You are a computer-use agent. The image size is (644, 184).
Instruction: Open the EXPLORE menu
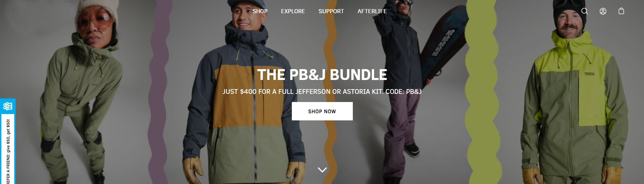click(293, 11)
